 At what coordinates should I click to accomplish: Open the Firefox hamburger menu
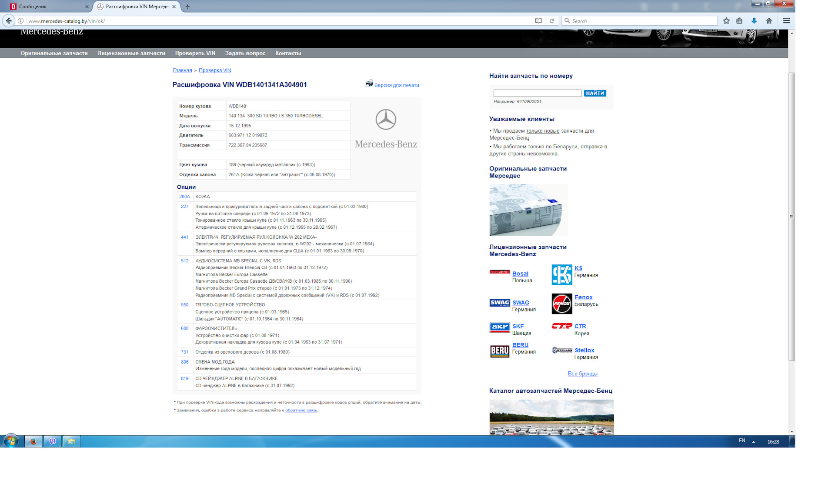tap(786, 21)
